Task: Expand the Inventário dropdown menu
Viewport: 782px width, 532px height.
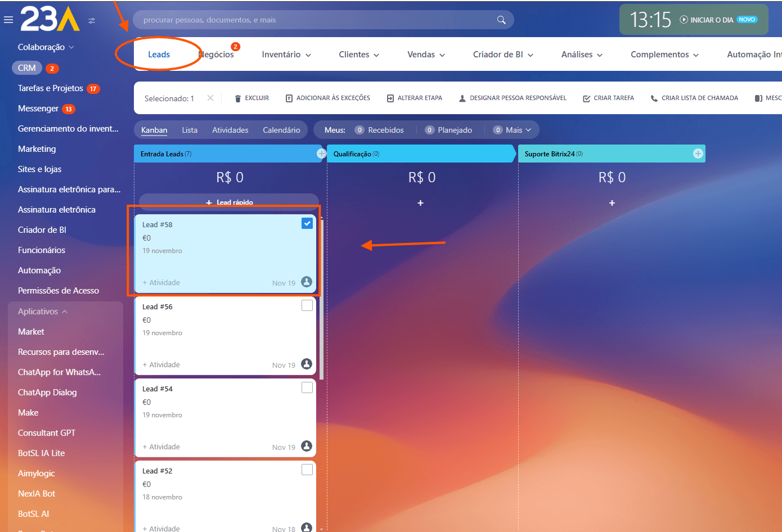Action: click(286, 55)
